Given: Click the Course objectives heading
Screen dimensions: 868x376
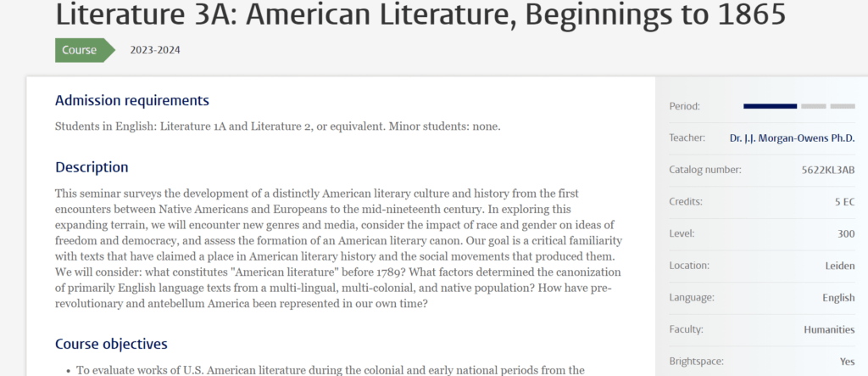Looking at the screenshot, I should [111, 344].
